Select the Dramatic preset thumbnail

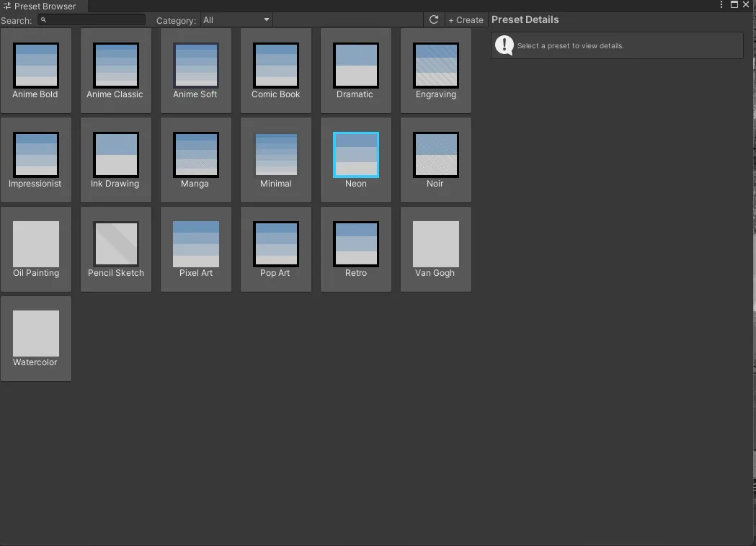tap(356, 65)
